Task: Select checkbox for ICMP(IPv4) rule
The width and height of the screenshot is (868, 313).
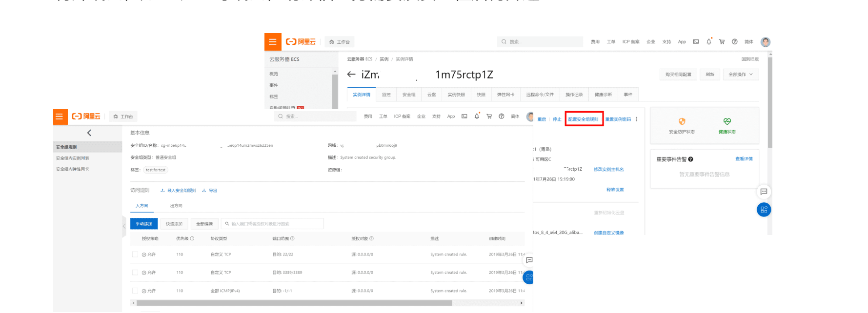Action: click(x=135, y=291)
